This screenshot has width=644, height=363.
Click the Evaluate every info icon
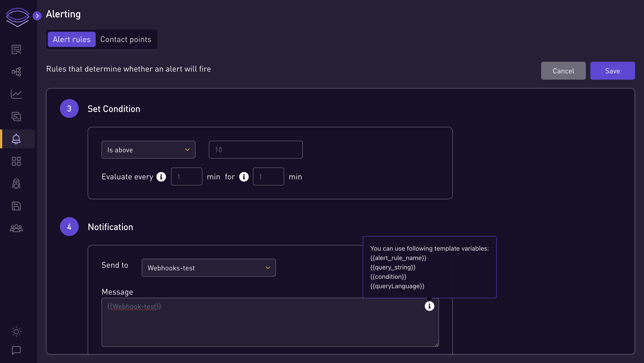click(161, 177)
